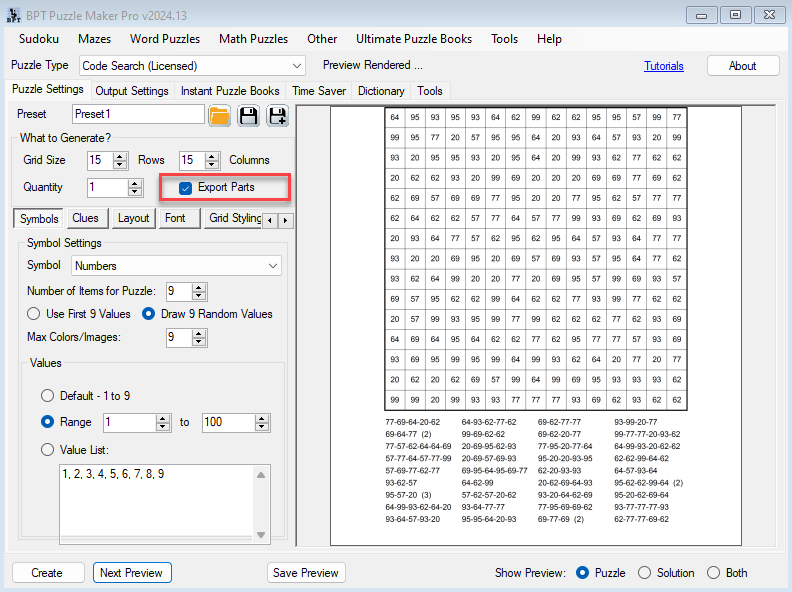The height and width of the screenshot is (592, 792).
Task: Switch to the Output Settings tab
Action: coord(132,91)
